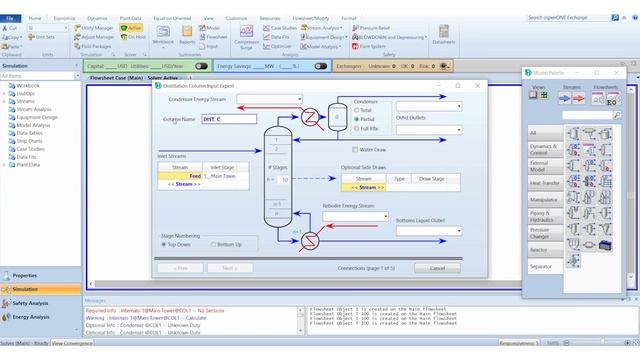
Task: Open Fluid Packages
Action: [x=93, y=46]
